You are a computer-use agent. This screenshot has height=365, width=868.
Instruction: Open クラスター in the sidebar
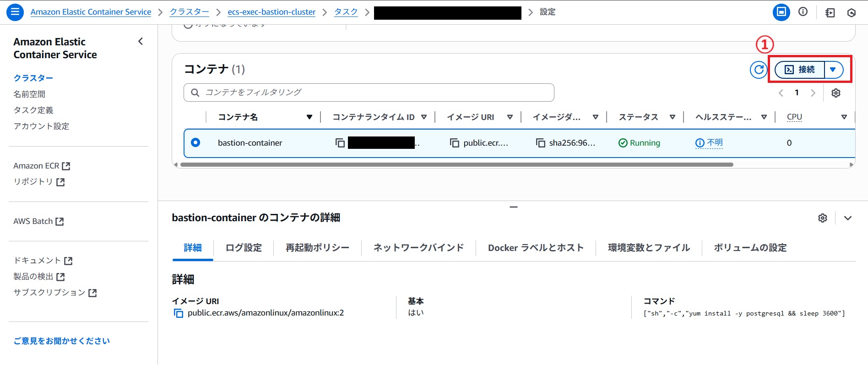tap(33, 78)
